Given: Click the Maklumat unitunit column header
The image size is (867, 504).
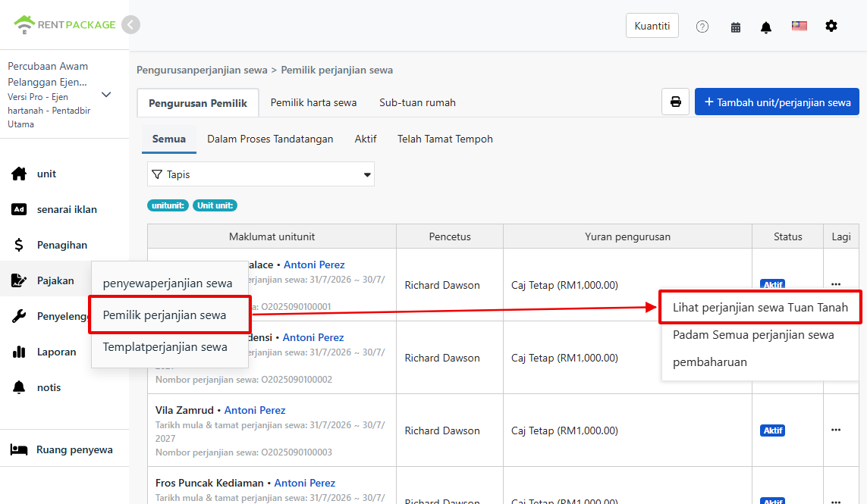Looking at the screenshot, I should [x=272, y=236].
